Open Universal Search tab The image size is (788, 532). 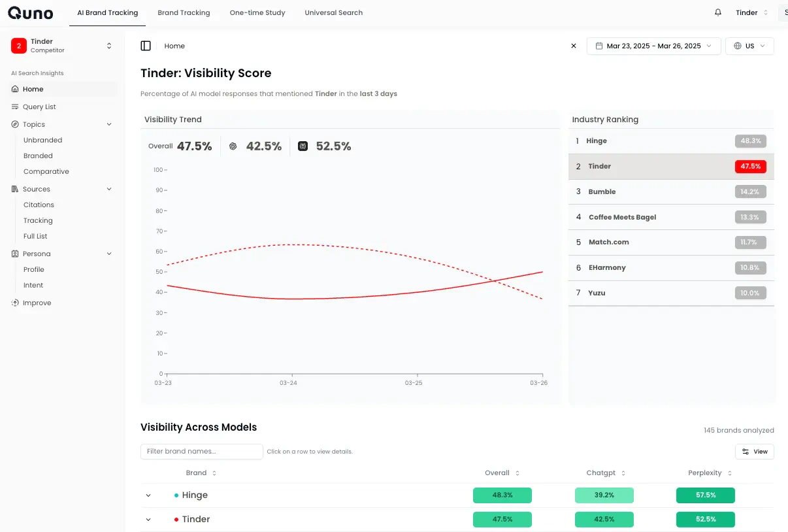pos(333,12)
